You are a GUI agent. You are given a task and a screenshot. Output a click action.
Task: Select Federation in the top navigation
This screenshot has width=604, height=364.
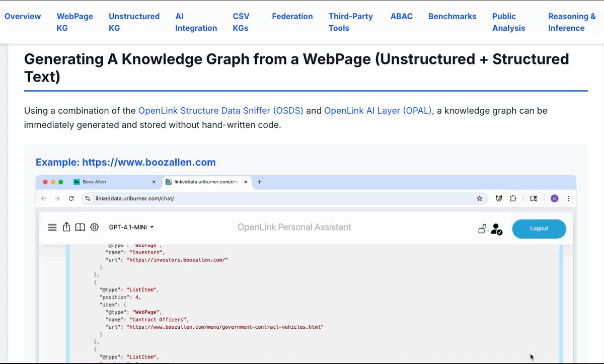click(x=292, y=16)
